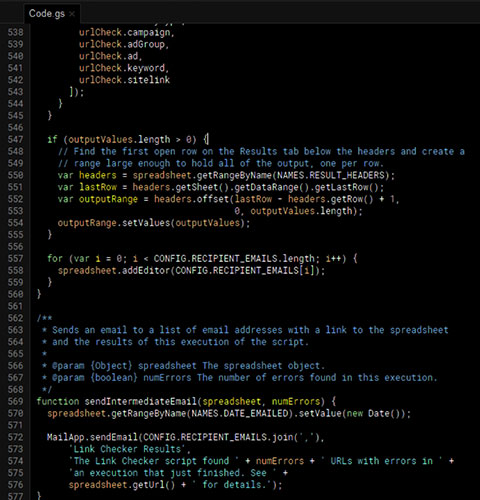Click comment 'and the results of this execution'
The height and width of the screenshot is (500, 480).
tap(175, 342)
